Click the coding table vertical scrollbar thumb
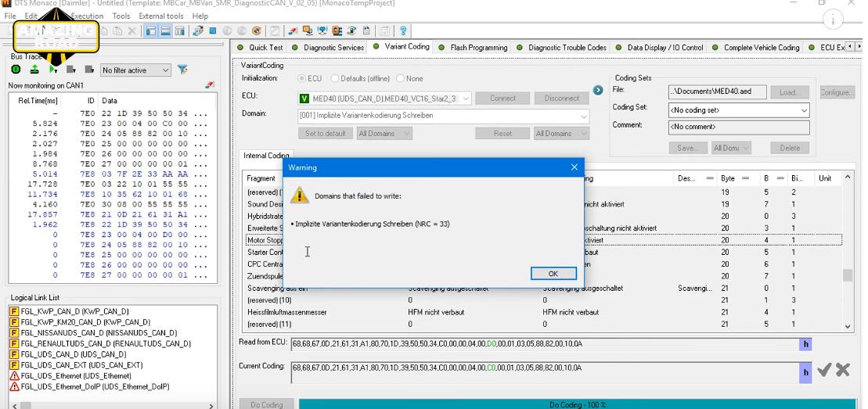The height and width of the screenshot is (409, 868). [x=848, y=275]
